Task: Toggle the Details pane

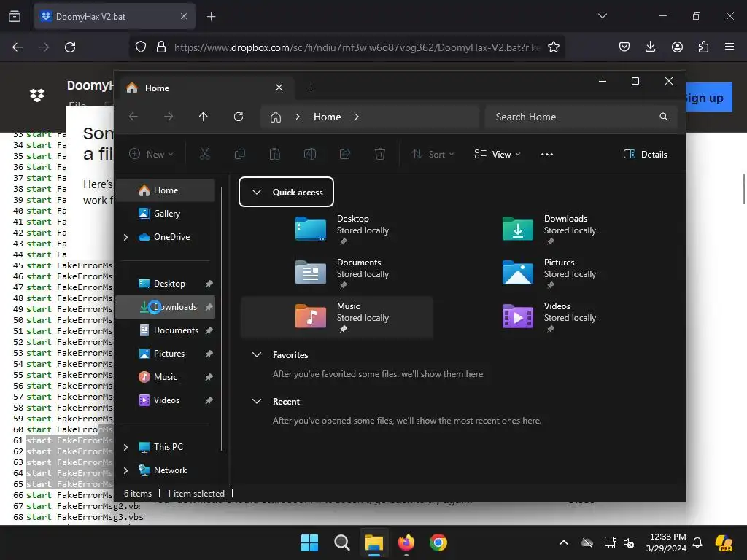Action: point(646,155)
